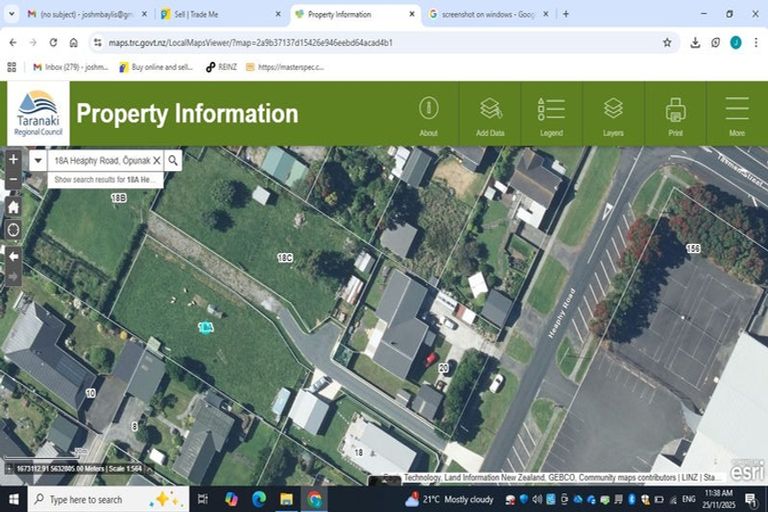
Task: Open the Chrome three-dot menu
Action: pyautogui.click(x=756, y=43)
